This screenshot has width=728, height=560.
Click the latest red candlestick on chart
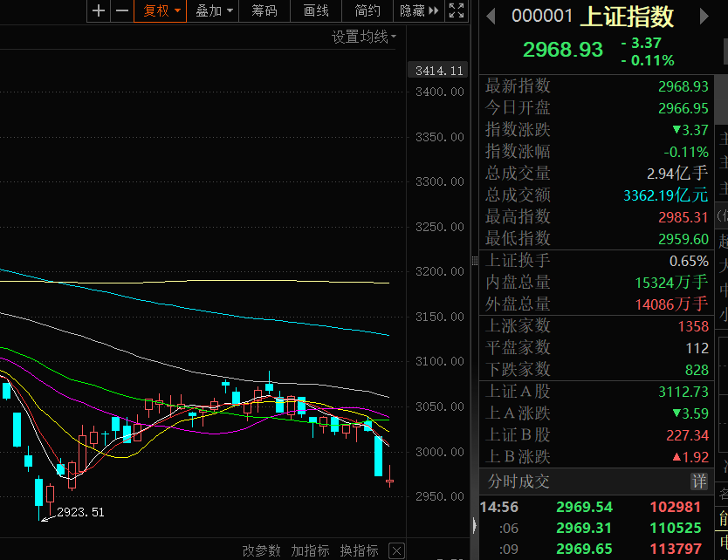tap(389, 481)
